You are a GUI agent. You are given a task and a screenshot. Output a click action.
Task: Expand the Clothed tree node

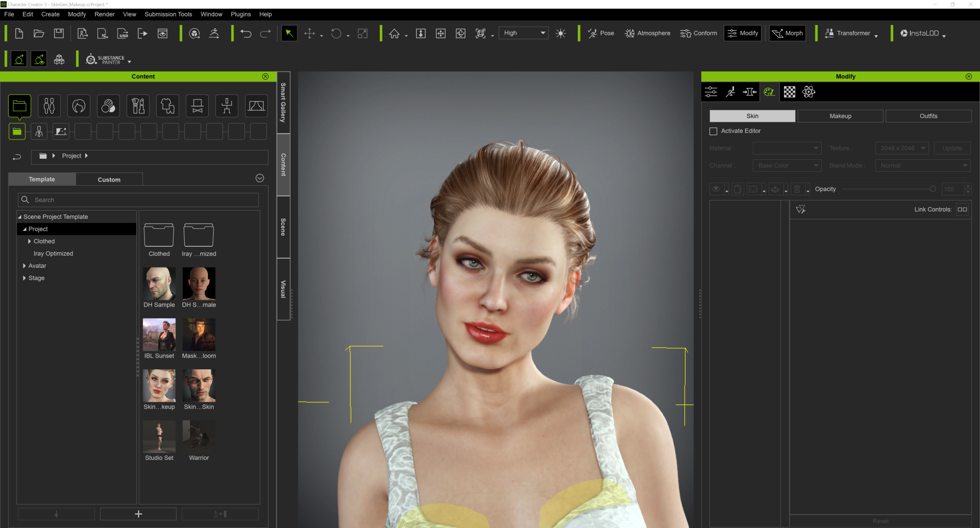coord(29,241)
